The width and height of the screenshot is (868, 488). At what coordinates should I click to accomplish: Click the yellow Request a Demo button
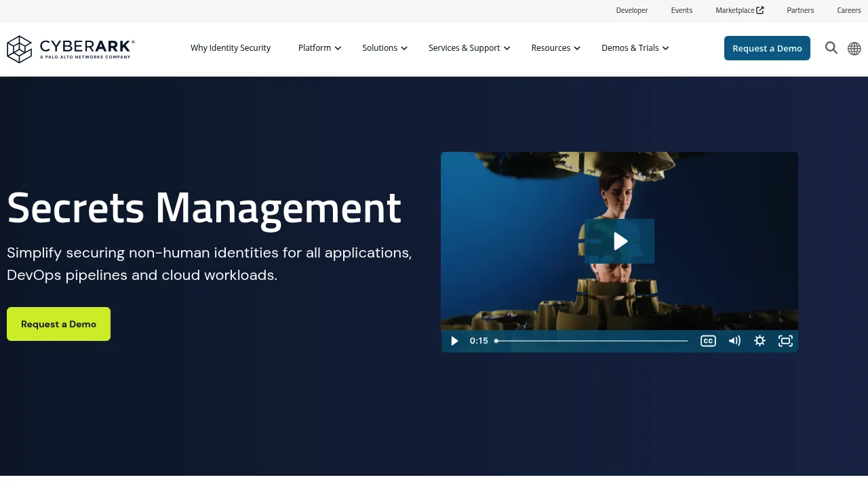[58, 324]
